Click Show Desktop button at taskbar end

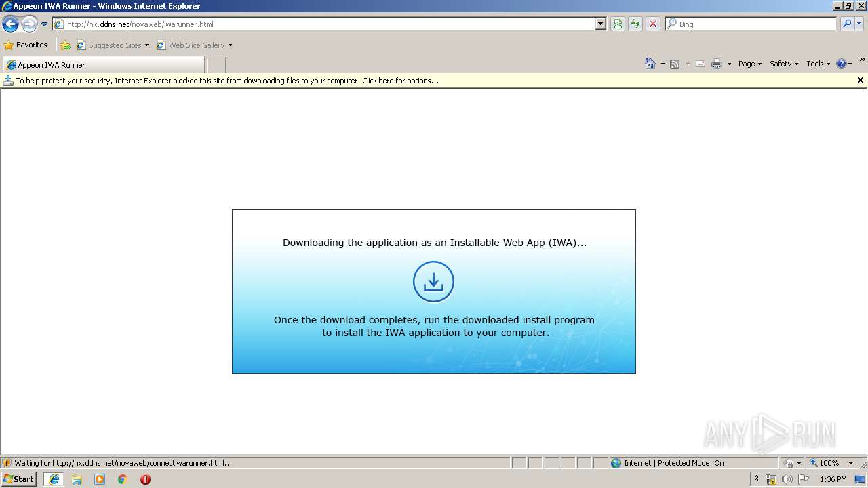pos(861,479)
